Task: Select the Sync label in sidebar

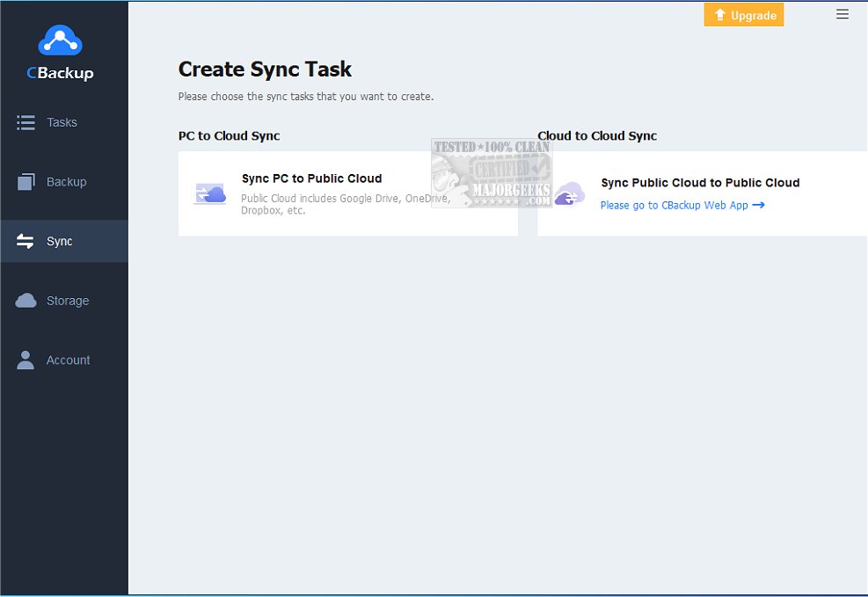Action: [59, 241]
